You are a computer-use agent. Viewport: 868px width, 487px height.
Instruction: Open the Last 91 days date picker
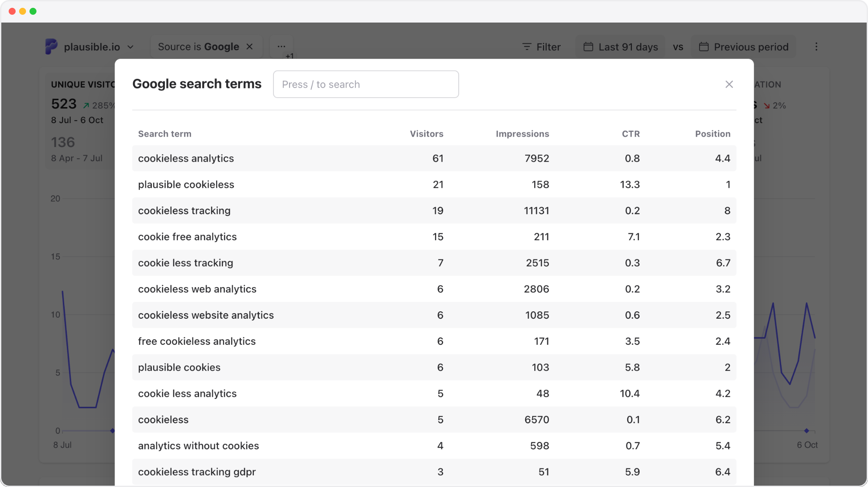pos(621,47)
